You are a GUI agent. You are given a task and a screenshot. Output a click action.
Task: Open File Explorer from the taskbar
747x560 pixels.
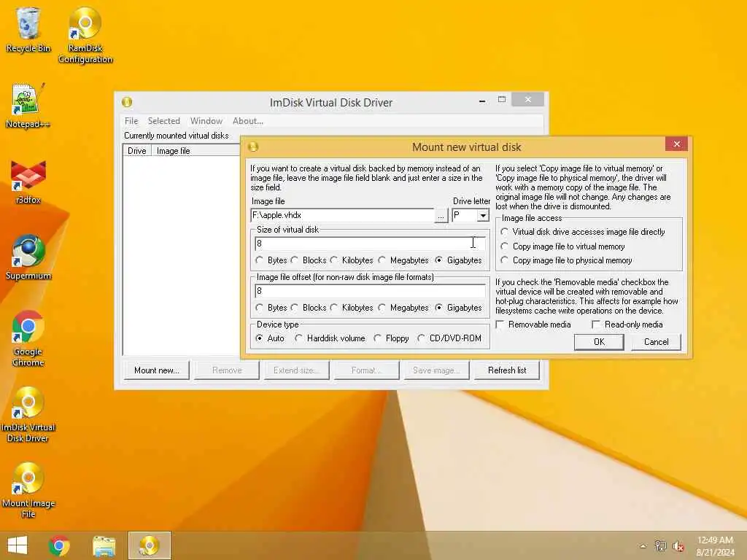coord(104,545)
